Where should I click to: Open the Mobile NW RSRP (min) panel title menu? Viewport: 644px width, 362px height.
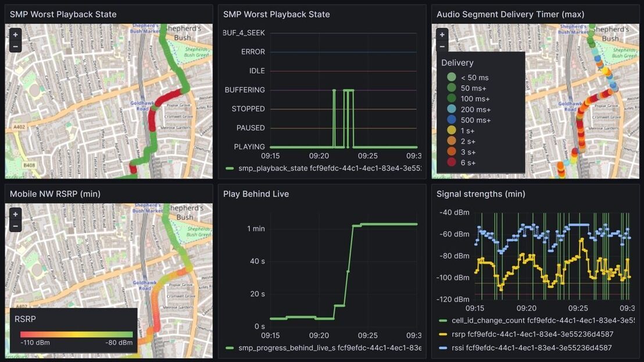pos(55,194)
